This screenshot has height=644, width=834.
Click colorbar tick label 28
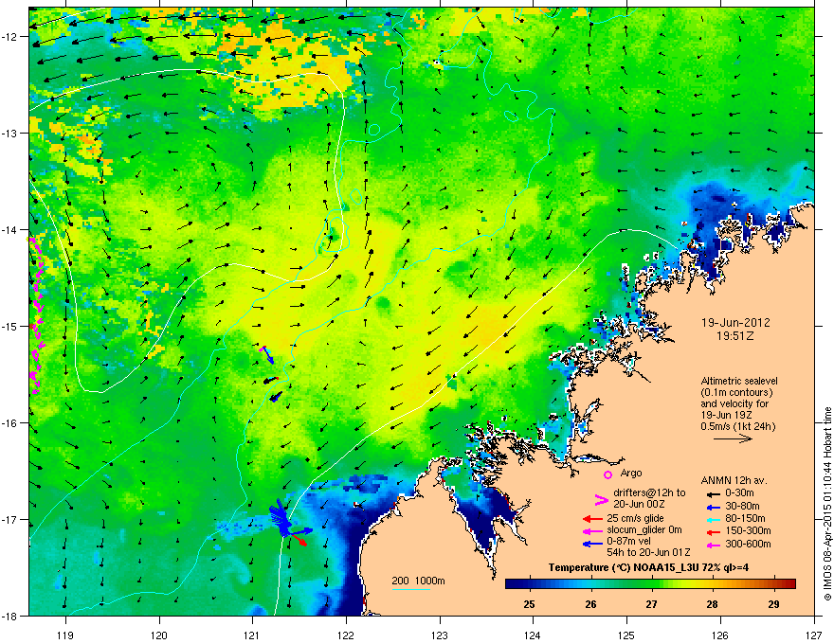[x=712, y=604]
